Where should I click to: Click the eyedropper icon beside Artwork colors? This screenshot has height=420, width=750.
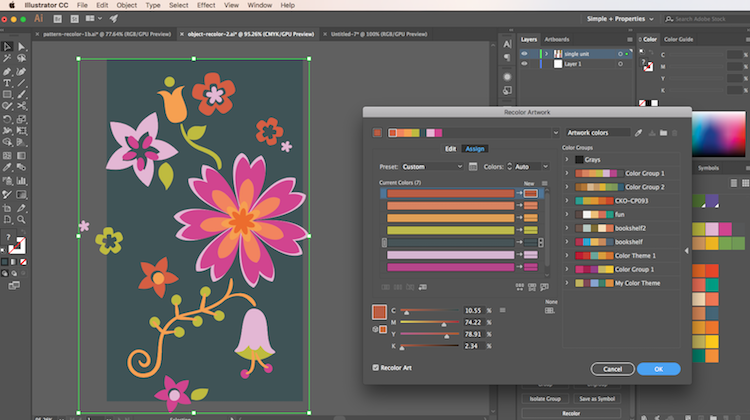click(x=638, y=132)
